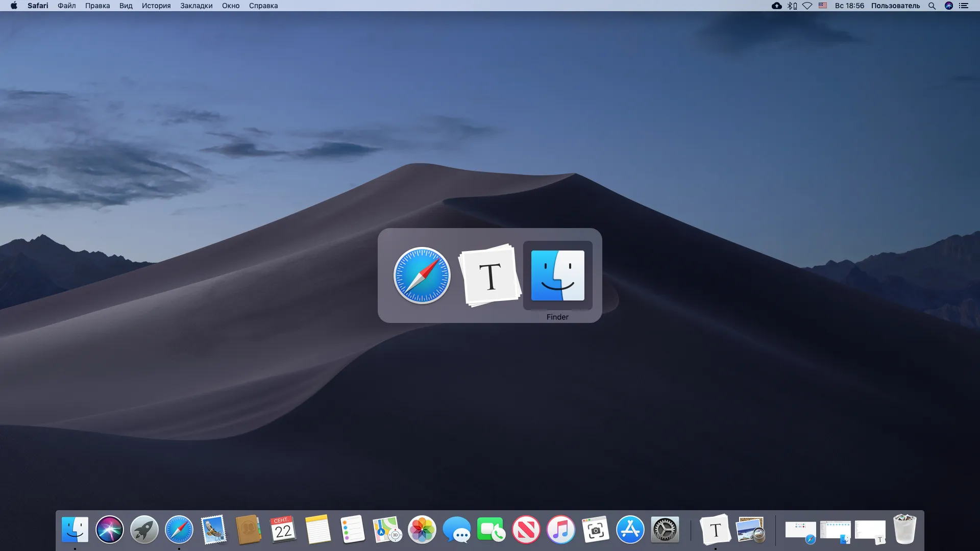Open Maps in the Dock
This screenshot has height=551, width=980.
point(387,530)
